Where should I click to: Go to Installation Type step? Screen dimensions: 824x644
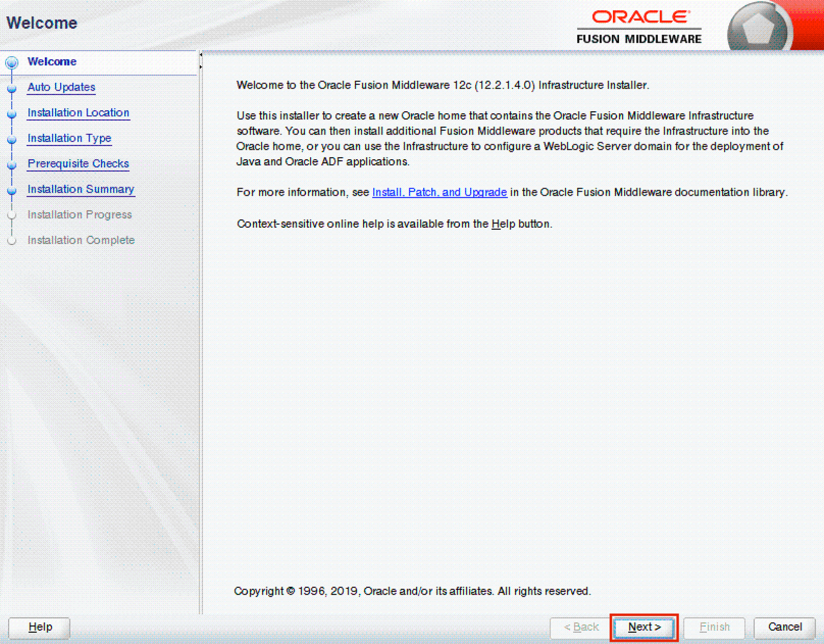tap(70, 138)
